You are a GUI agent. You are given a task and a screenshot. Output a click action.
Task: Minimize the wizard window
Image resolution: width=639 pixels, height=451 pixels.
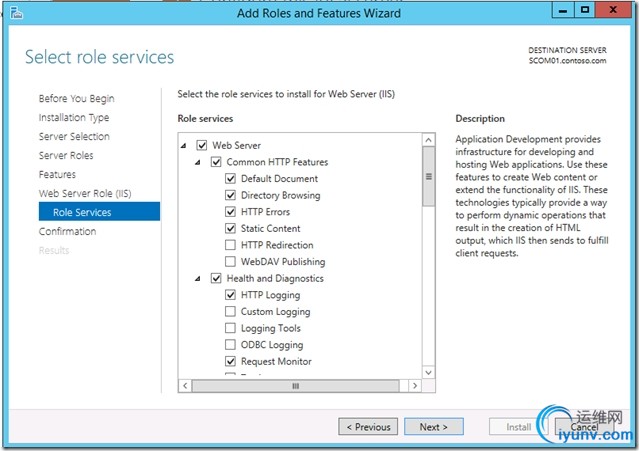563,10
